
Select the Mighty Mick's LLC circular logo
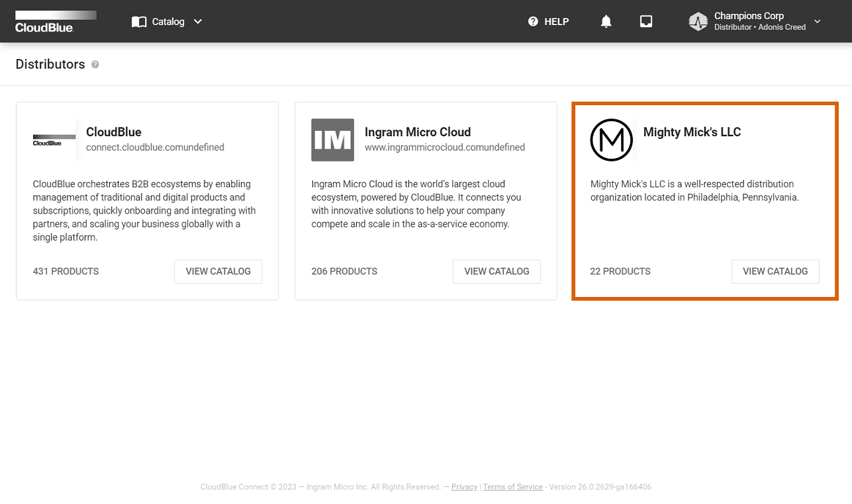pos(611,140)
